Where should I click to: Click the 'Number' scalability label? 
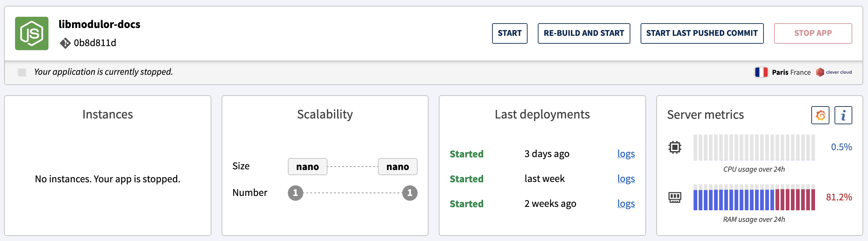coord(250,193)
